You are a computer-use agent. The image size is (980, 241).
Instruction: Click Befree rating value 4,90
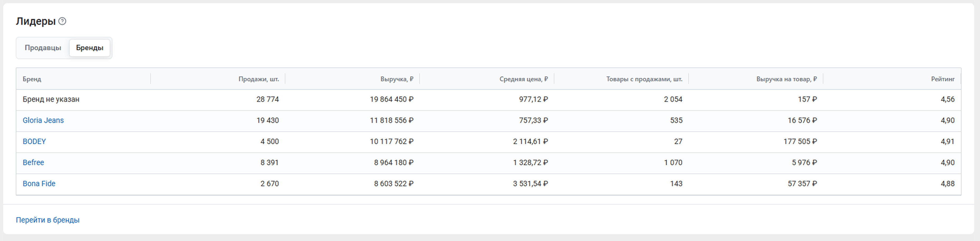click(x=947, y=163)
